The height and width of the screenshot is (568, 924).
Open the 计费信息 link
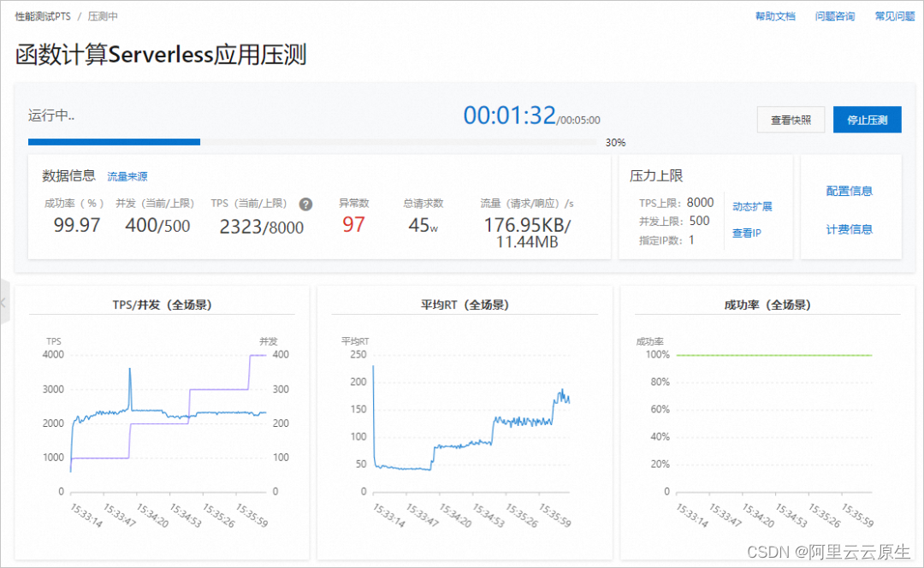(x=850, y=229)
